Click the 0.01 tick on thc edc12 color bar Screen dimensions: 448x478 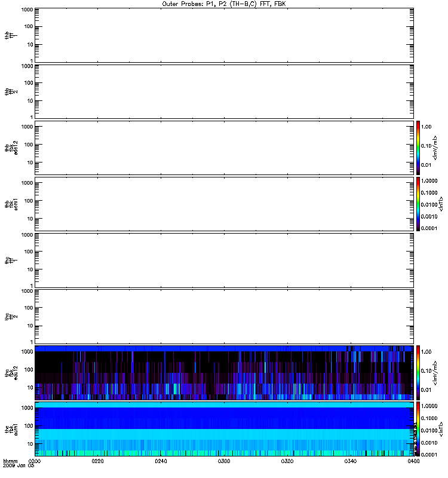coord(426,390)
